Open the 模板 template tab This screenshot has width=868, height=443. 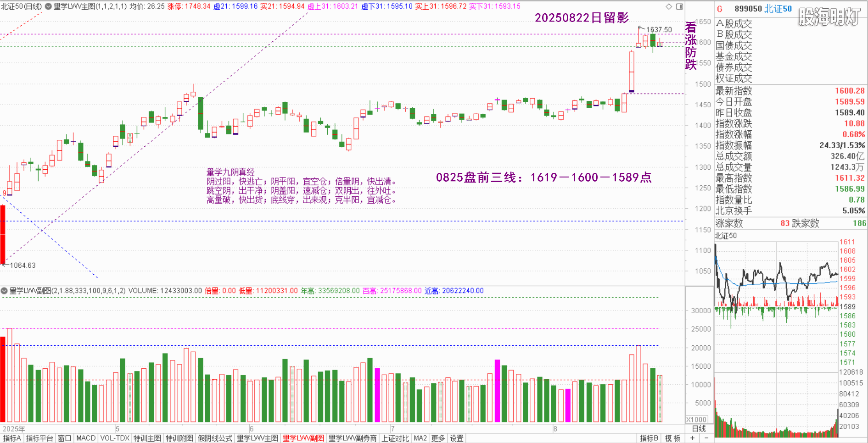coord(673,438)
